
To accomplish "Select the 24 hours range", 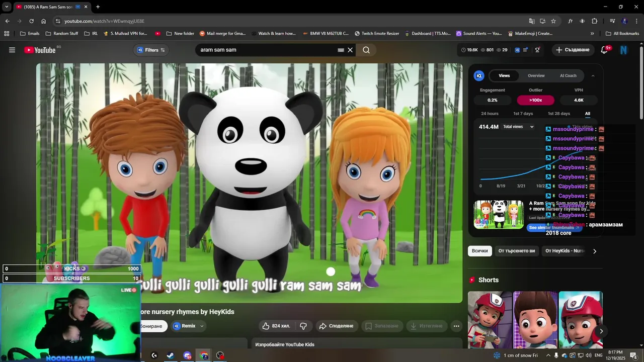I will pyautogui.click(x=490, y=114).
